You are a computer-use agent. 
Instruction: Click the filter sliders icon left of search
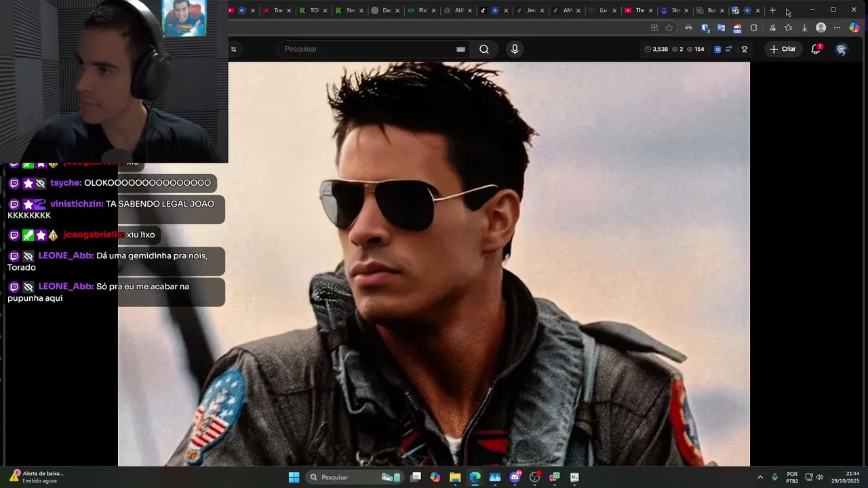234,49
